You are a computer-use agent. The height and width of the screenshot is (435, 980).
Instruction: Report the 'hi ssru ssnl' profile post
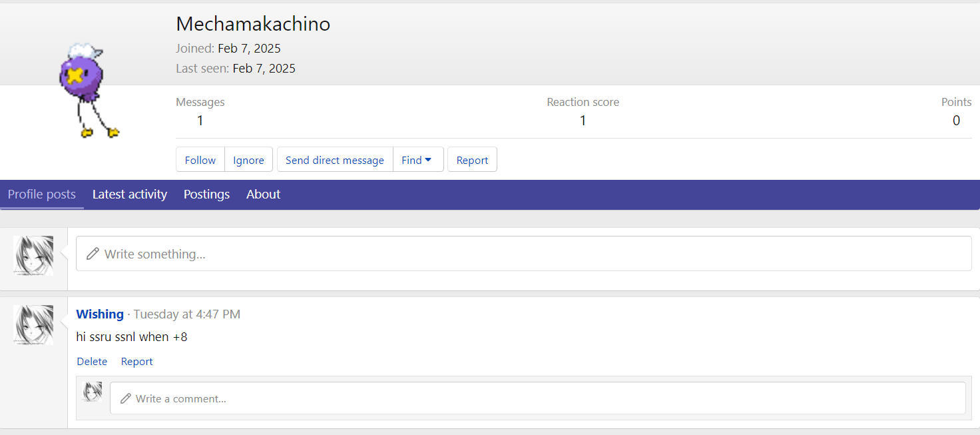[x=136, y=362]
